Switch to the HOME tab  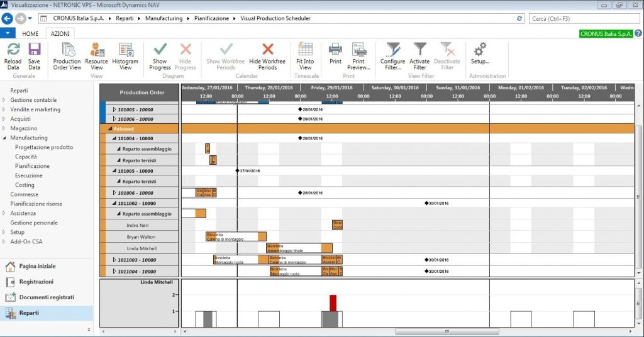30,34
